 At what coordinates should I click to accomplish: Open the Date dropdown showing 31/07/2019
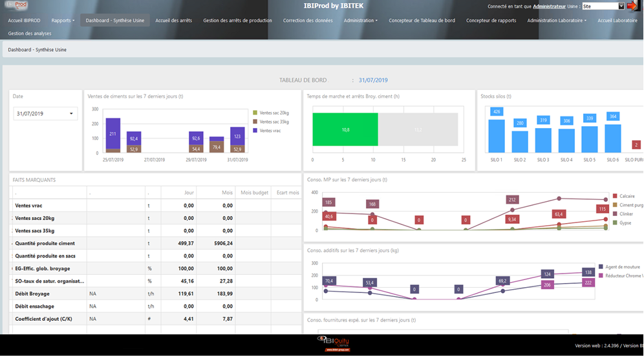45,114
